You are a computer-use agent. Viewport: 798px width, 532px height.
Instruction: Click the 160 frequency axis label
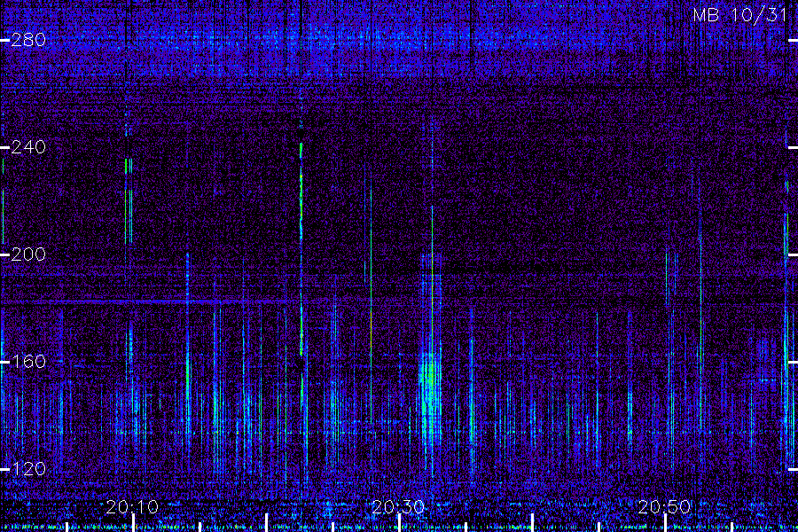click(x=28, y=362)
